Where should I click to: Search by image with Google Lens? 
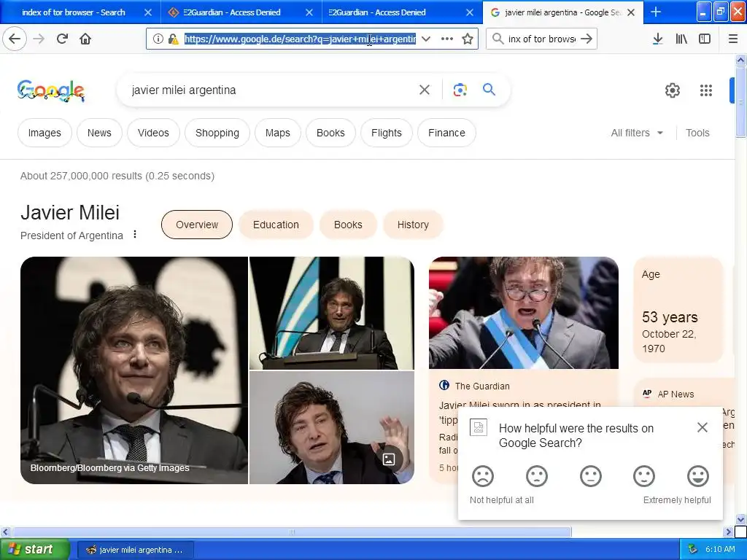tap(460, 90)
